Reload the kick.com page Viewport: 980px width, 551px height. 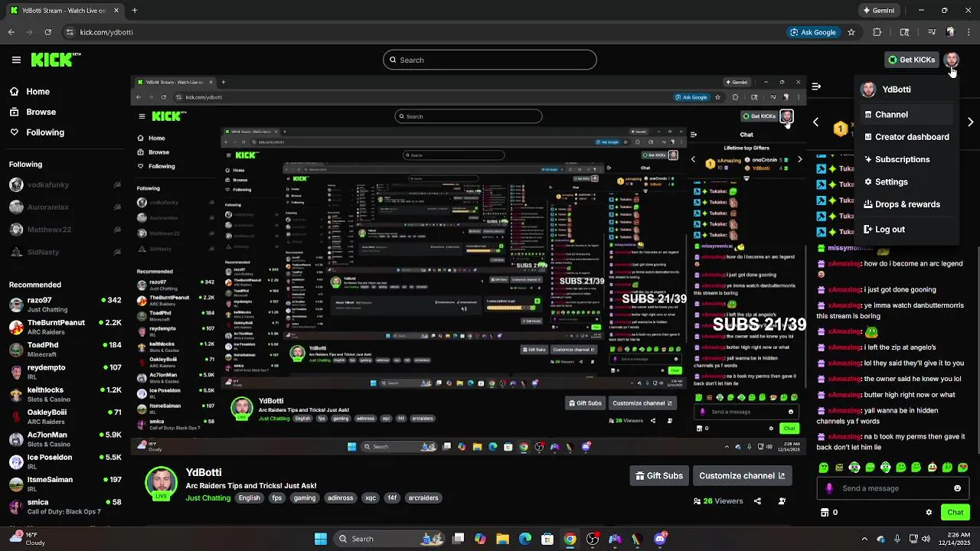click(47, 32)
